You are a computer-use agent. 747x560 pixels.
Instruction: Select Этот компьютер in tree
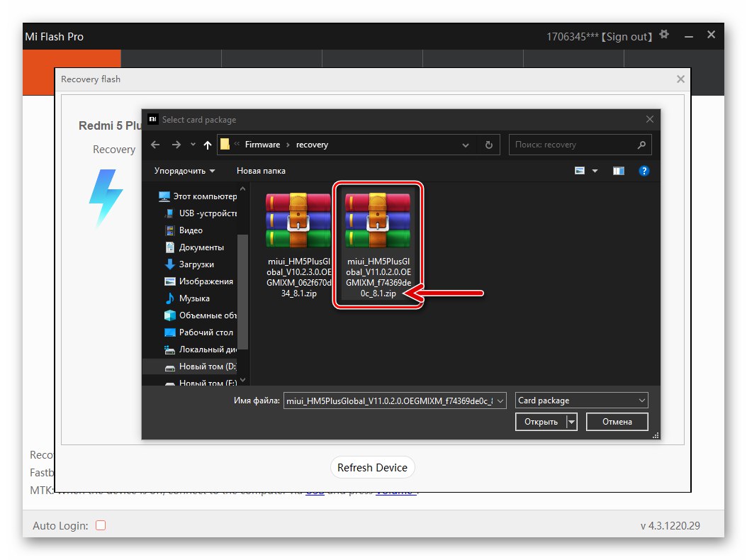click(x=197, y=196)
